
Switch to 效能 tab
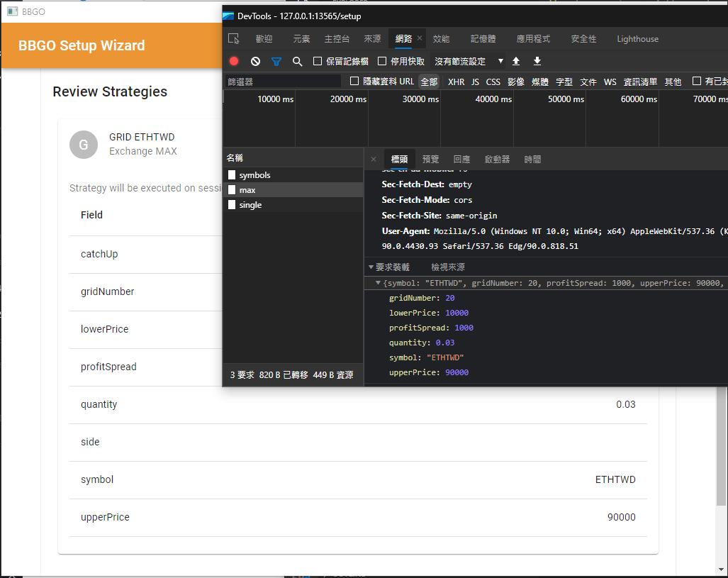tap(441, 38)
